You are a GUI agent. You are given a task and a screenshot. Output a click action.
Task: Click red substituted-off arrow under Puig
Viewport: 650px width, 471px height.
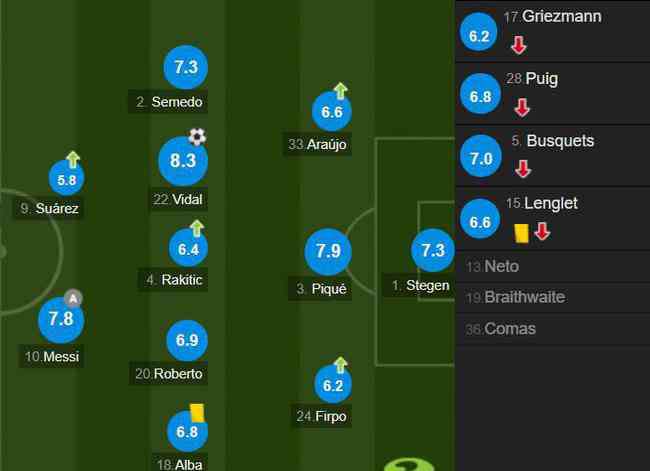click(x=522, y=107)
